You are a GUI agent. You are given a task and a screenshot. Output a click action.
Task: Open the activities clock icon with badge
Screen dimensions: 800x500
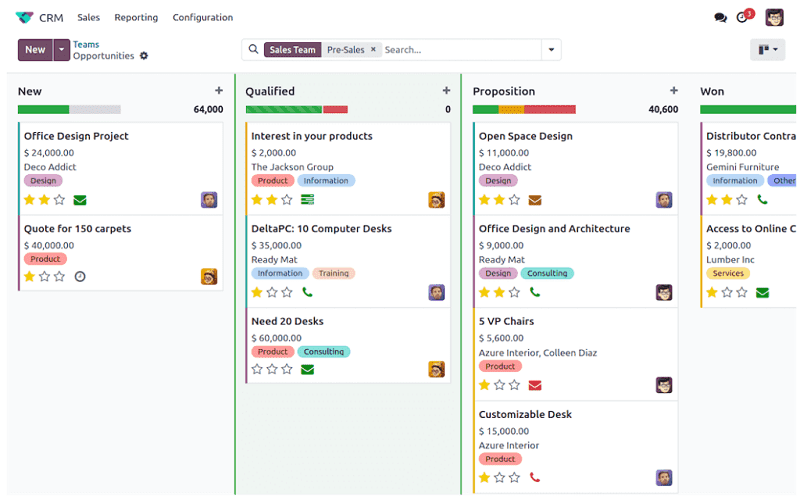tap(744, 16)
